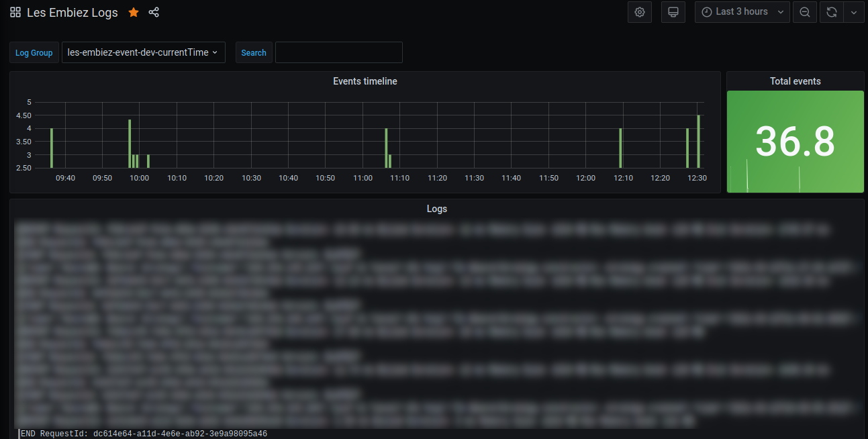
Task: Refresh the dashboard
Action: (831, 12)
